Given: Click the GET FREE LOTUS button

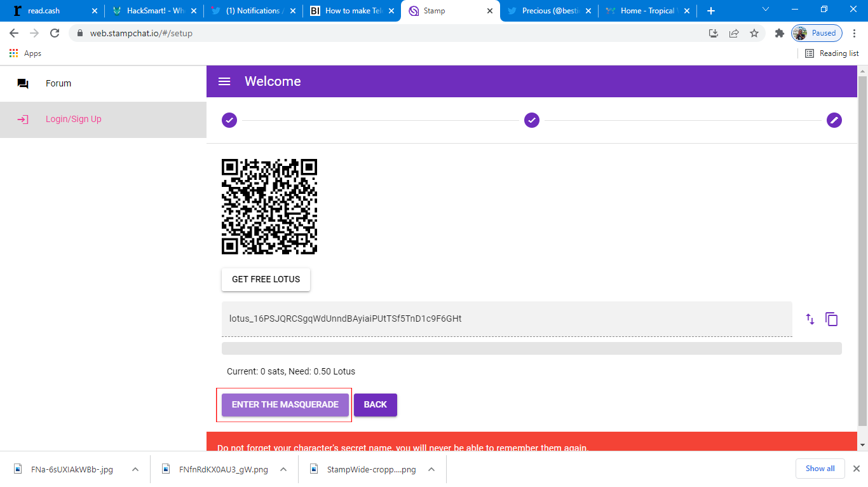Looking at the screenshot, I should [266, 279].
